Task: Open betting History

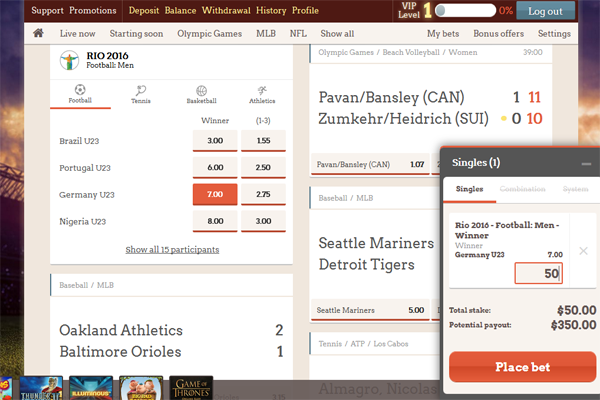Action: click(271, 10)
